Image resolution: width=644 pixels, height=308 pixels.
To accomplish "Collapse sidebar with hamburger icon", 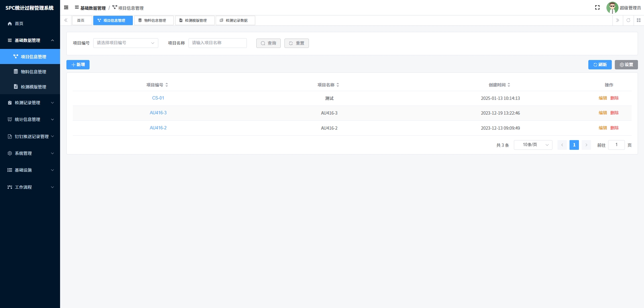I will [66, 7].
